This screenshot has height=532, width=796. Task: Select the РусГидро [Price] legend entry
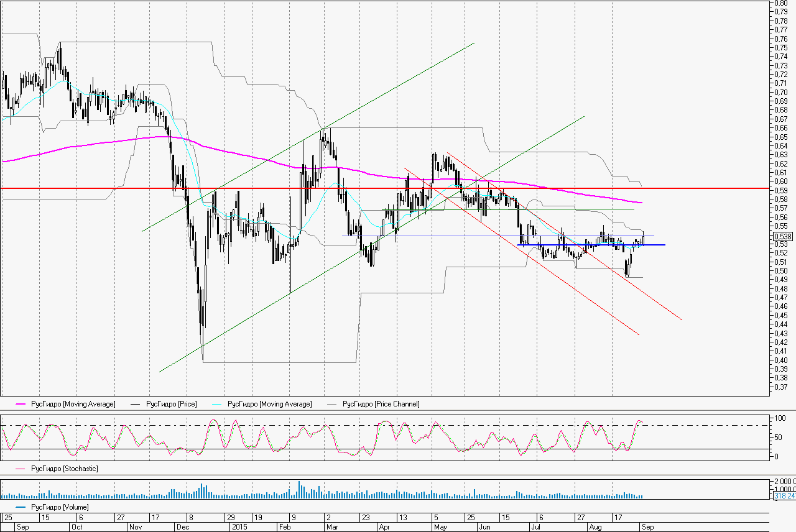[171, 405]
